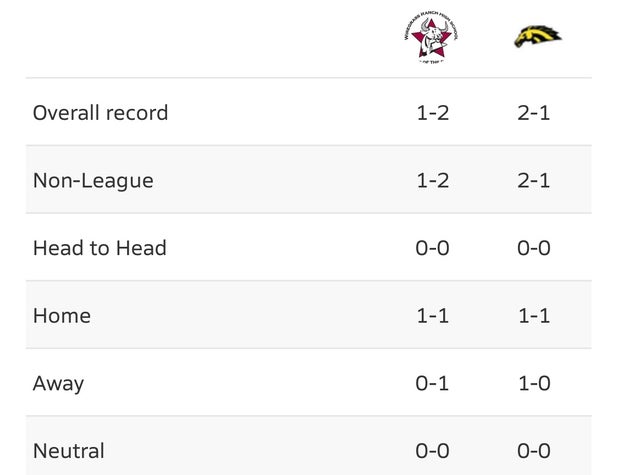Select the Head to Head row label
The width and height of the screenshot is (618, 475).
(100, 248)
